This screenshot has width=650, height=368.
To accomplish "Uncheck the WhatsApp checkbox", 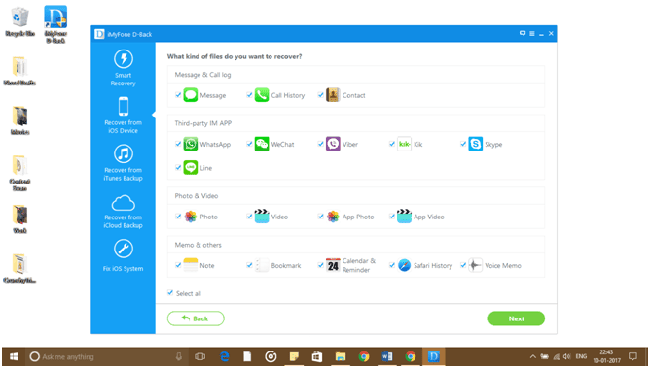I will coord(178,144).
